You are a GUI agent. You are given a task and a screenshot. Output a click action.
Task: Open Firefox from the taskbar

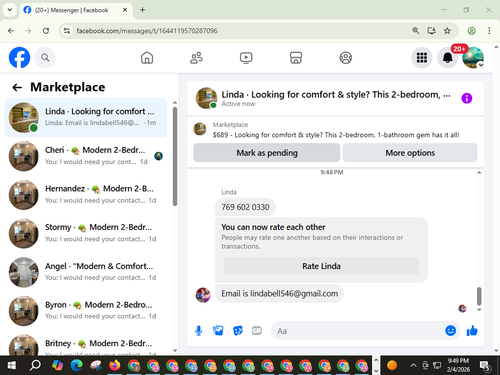click(x=115, y=365)
